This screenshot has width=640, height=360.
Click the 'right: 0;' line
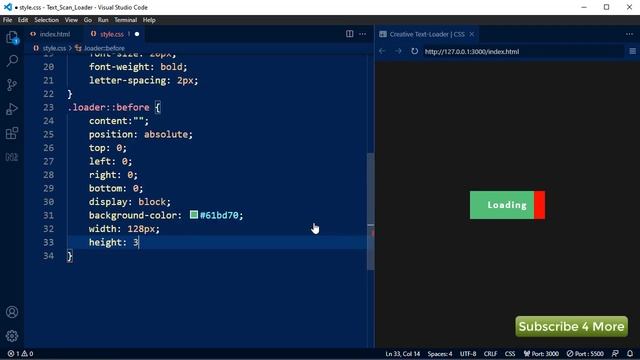tap(113, 175)
